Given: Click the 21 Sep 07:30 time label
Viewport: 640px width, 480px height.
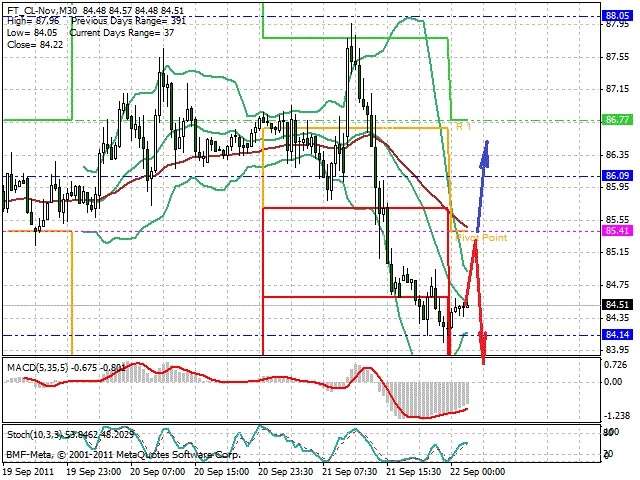Looking at the screenshot, I should (x=350, y=471).
